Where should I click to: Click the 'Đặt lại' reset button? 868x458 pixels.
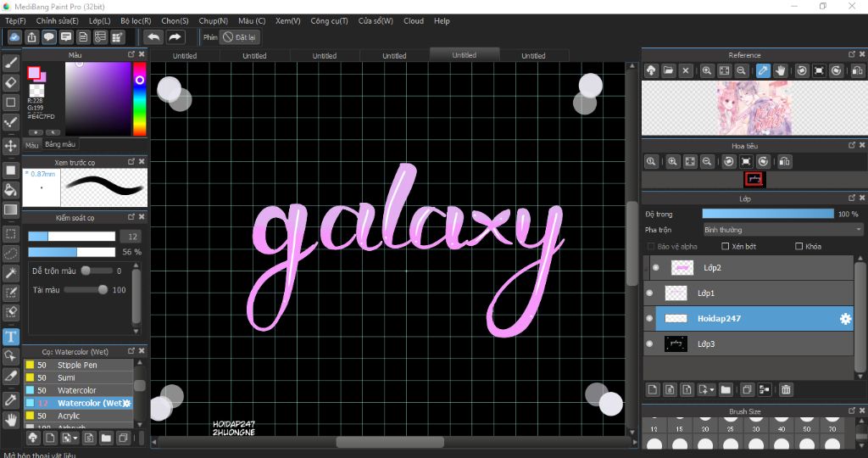[240, 37]
